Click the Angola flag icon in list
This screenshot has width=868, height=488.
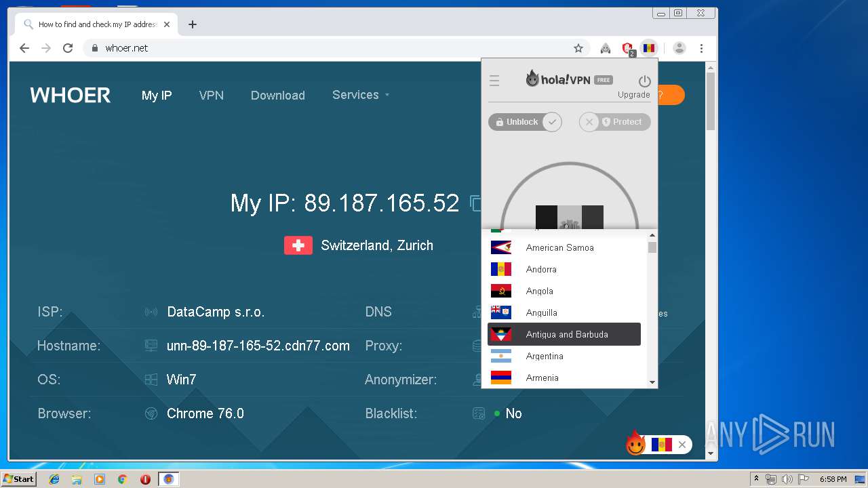501,291
